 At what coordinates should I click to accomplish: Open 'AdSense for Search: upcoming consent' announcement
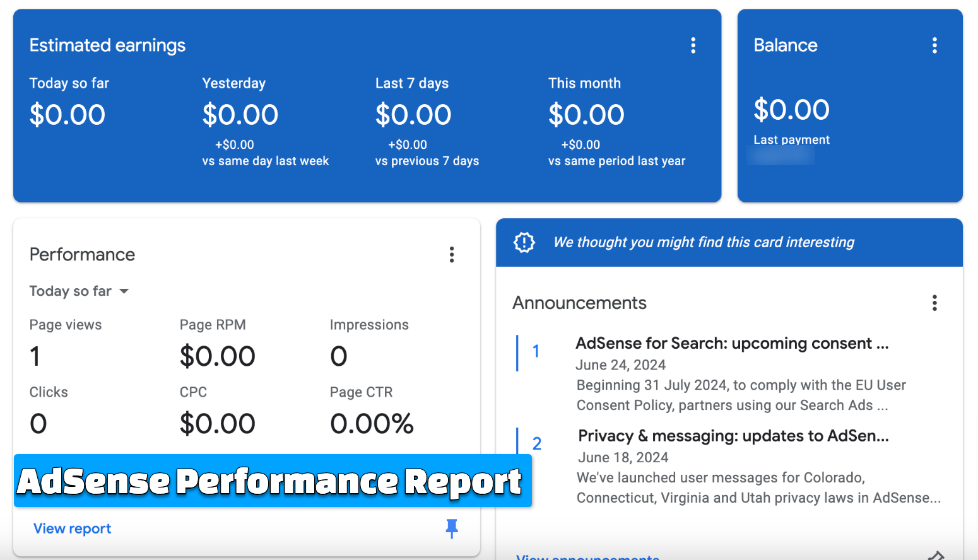(x=732, y=344)
